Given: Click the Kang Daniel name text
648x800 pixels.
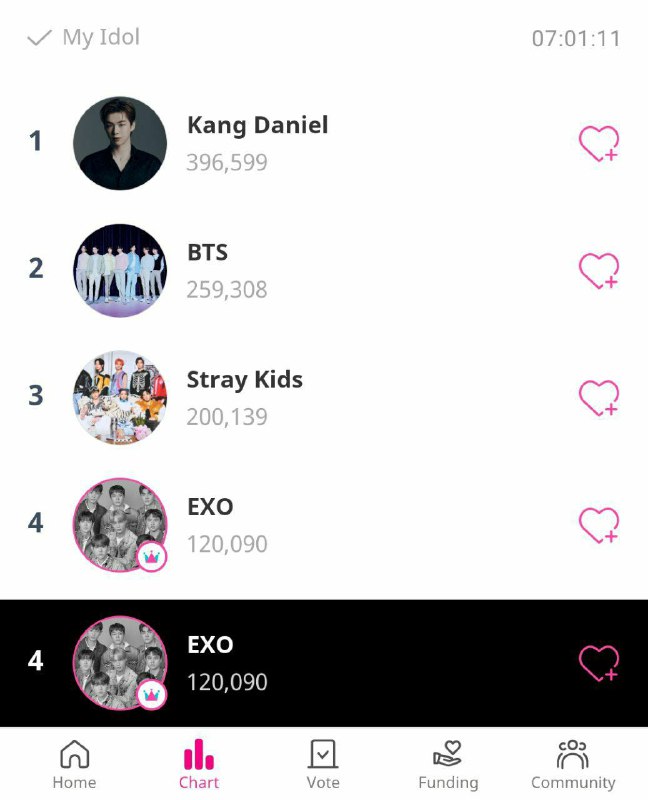Looking at the screenshot, I should (258, 126).
